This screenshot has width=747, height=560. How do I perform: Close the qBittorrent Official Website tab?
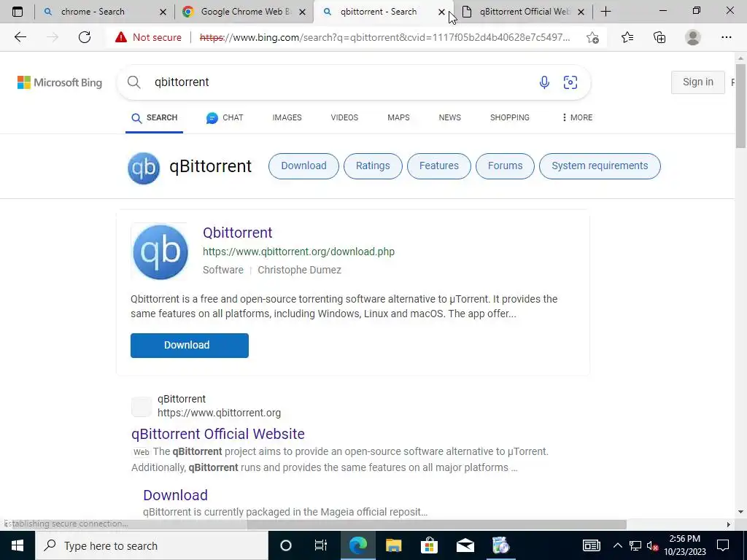pos(581,12)
